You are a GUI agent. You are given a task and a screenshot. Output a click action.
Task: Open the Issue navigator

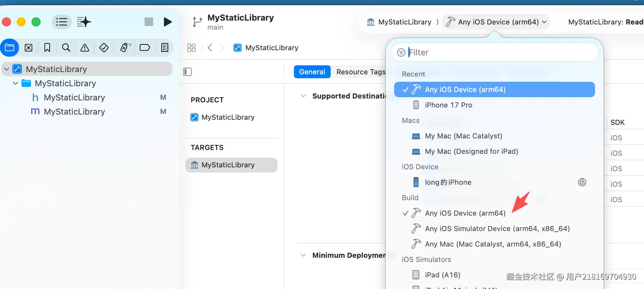tap(85, 48)
